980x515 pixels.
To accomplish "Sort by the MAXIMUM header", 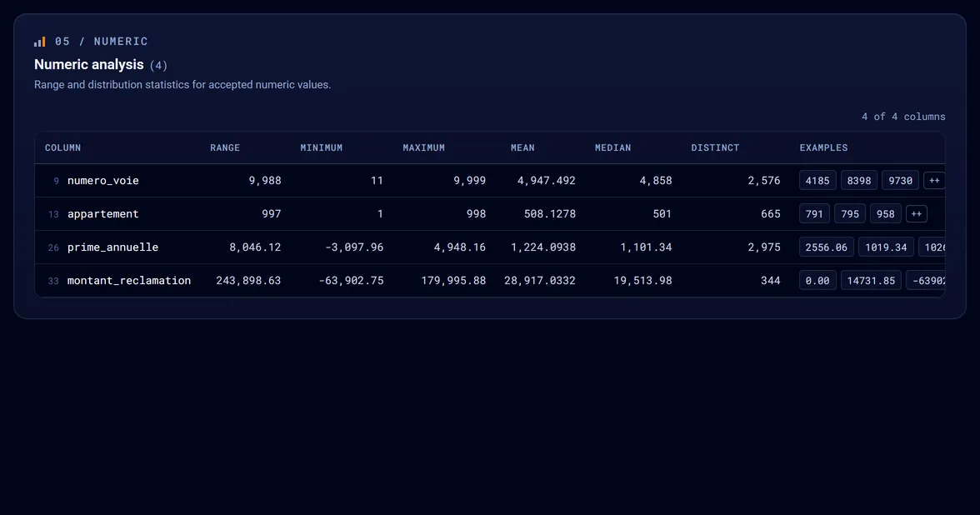I will coord(423,148).
